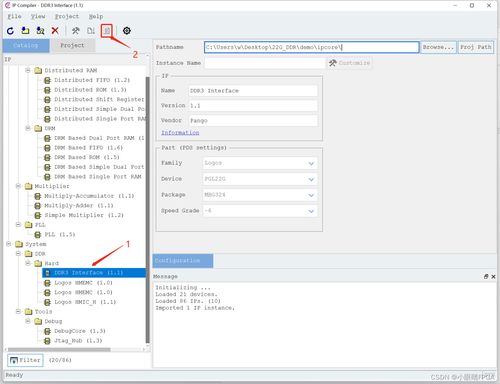
Task: Open the Help menu
Action: (96, 16)
